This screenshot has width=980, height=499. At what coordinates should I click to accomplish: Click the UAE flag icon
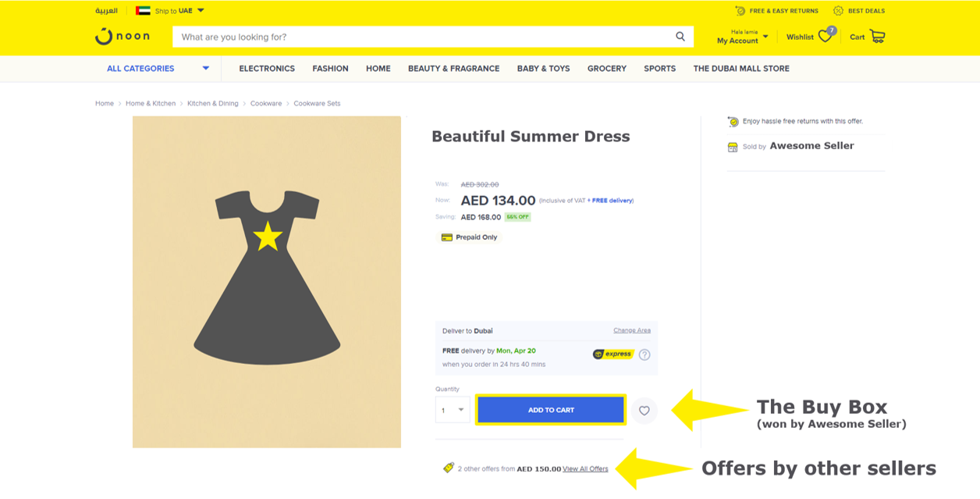[143, 11]
